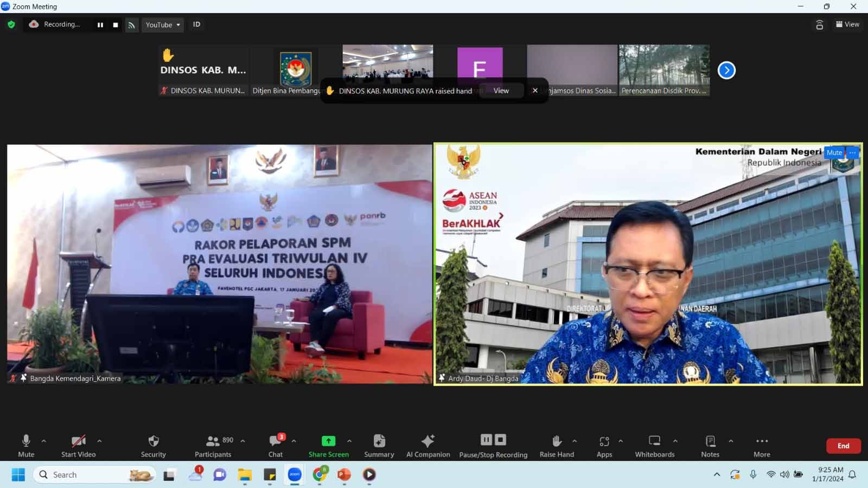Click View on the raised hand notification
This screenshot has width=868, height=488.
[501, 91]
